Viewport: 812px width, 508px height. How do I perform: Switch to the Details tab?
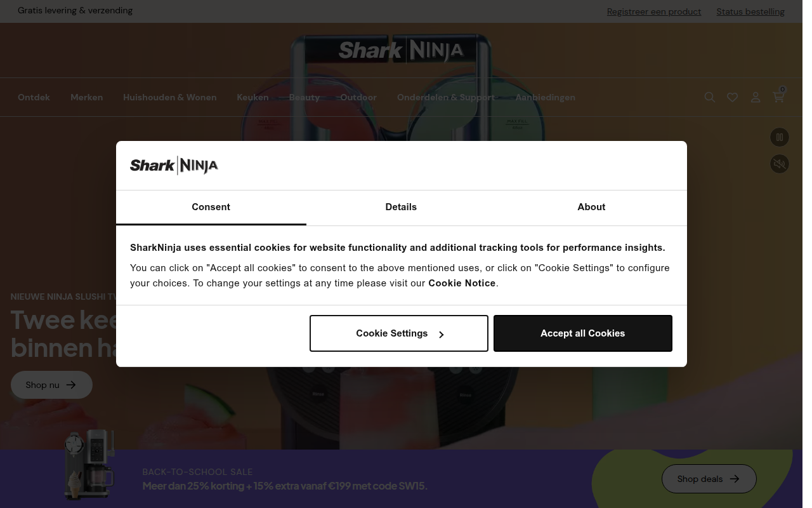(x=401, y=207)
